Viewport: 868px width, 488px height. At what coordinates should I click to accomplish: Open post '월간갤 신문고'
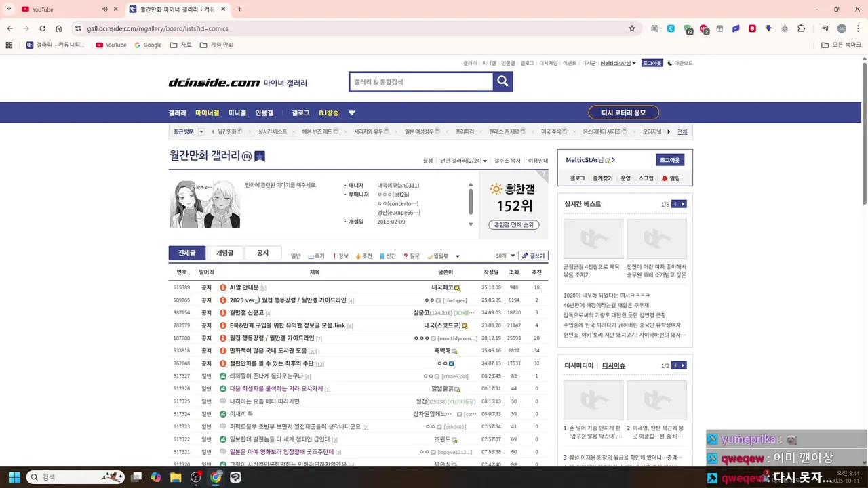[246, 313]
